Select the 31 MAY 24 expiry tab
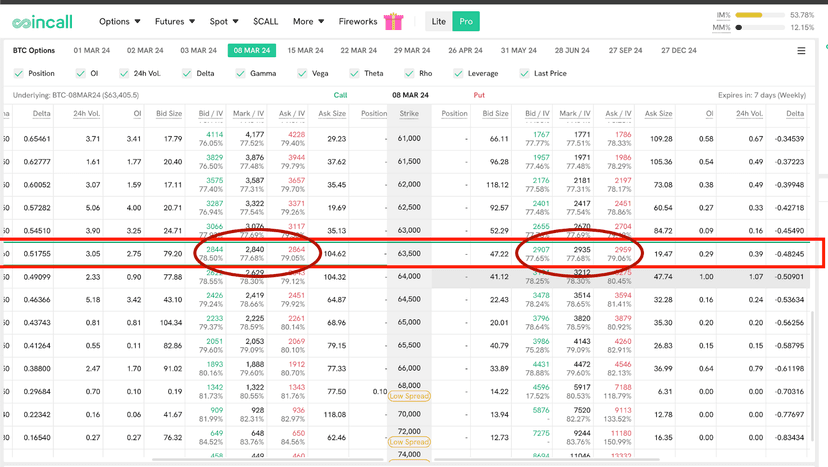The height and width of the screenshot is (467, 828). pyautogui.click(x=519, y=51)
